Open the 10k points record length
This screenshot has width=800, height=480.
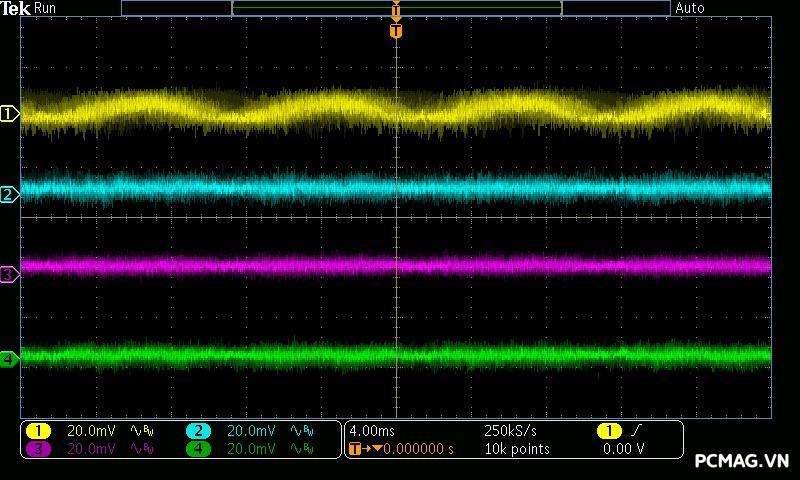tap(517, 449)
